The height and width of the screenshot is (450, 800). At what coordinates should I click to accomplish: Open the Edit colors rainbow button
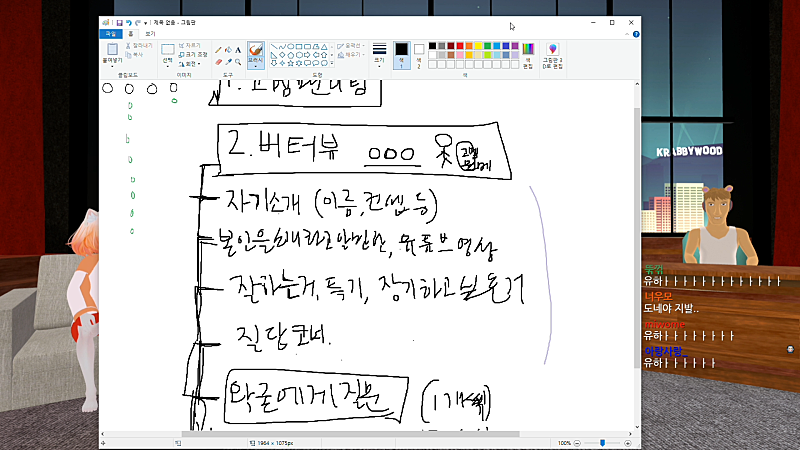point(528,56)
